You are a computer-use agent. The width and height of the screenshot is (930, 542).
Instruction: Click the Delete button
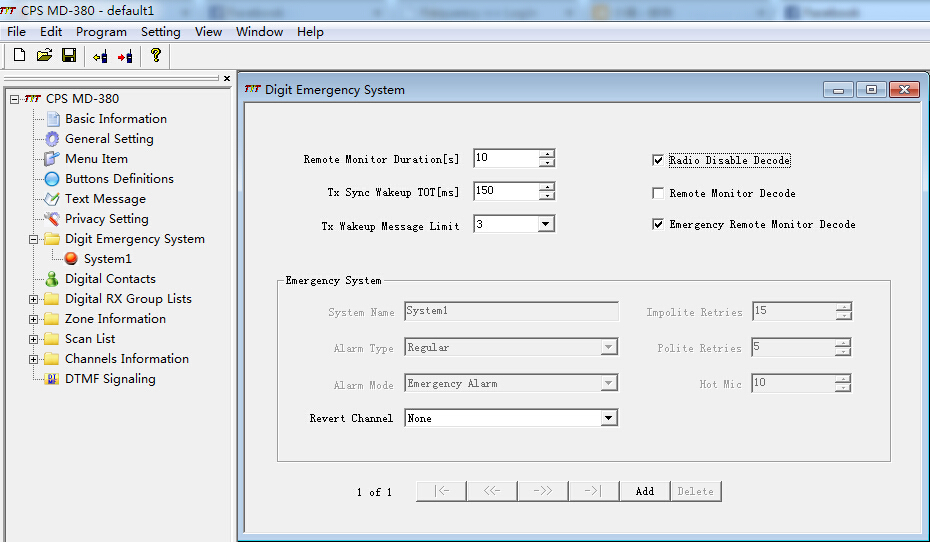pos(696,491)
